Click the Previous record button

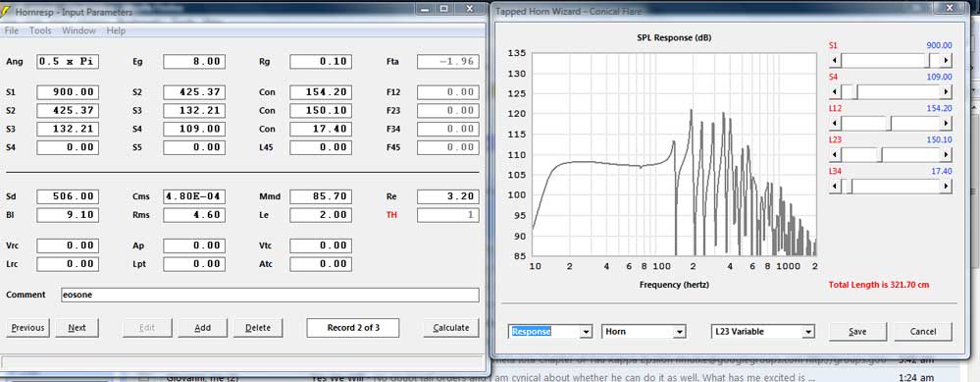[27, 328]
